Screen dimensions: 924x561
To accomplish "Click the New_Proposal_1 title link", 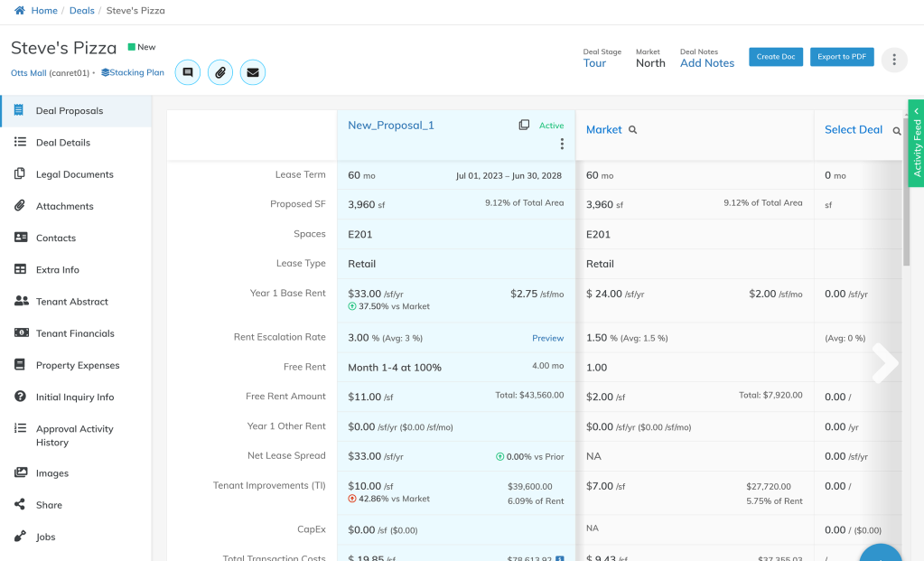I will [391, 125].
